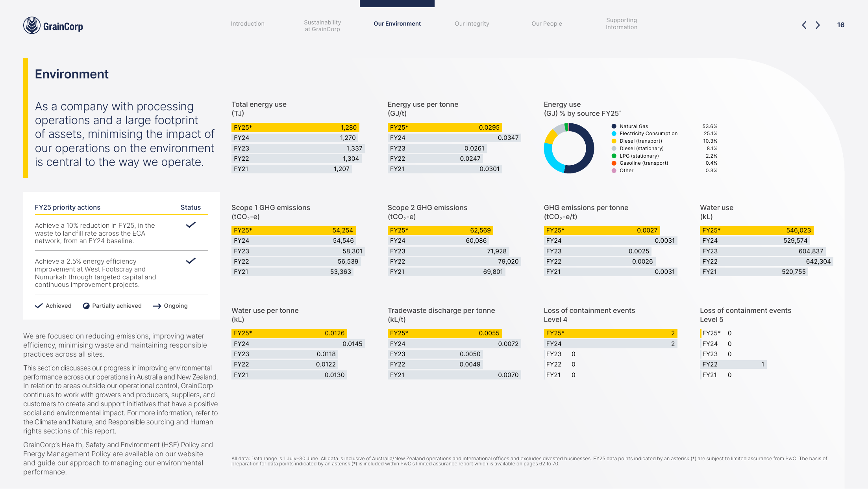Select GHG per tonne FY25 value 0.0027
The height and width of the screenshot is (489, 868).
(647, 230)
